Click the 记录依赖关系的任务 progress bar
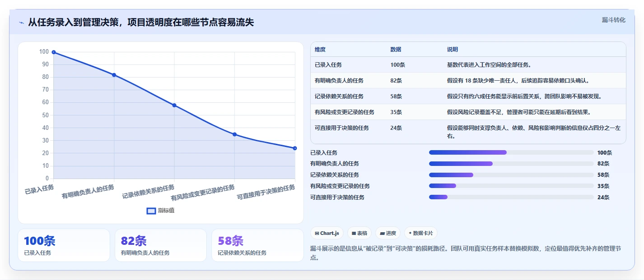This screenshot has height=280, width=644. (x=511, y=175)
